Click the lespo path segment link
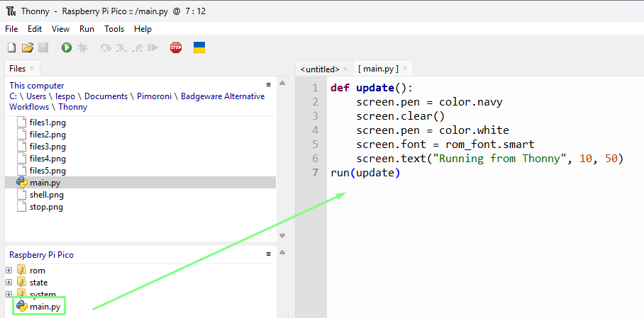The height and width of the screenshot is (318, 644). pos(65,96)
